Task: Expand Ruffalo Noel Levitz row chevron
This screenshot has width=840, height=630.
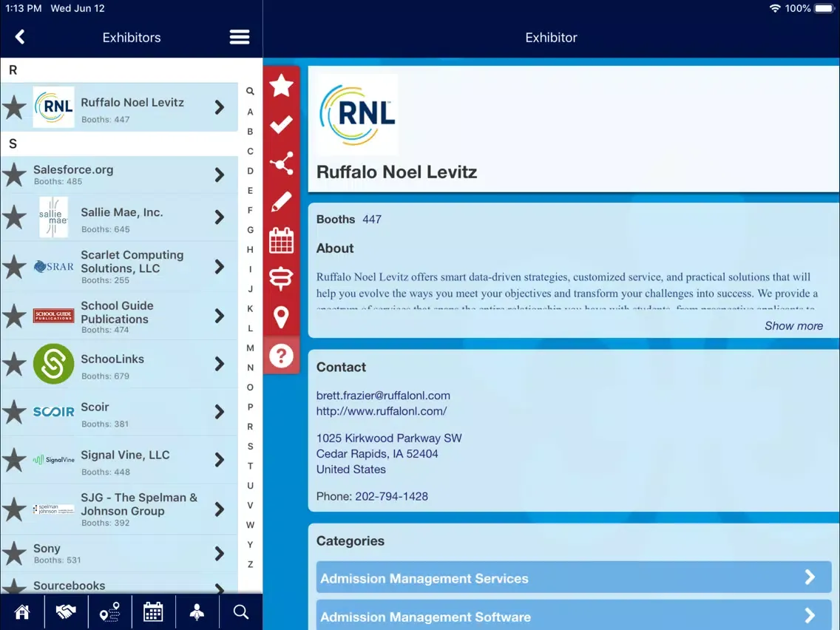Action: pos(219,107)
